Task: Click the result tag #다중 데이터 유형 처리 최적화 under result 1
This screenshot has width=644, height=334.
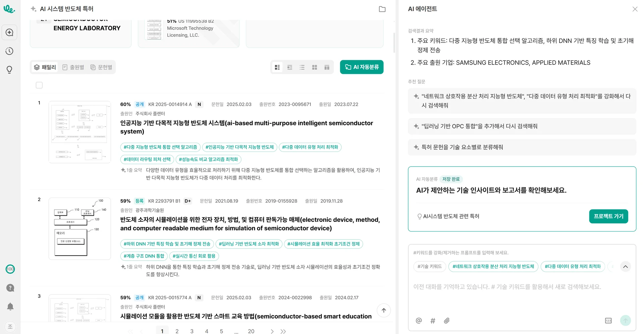Action: coord(310,147)
